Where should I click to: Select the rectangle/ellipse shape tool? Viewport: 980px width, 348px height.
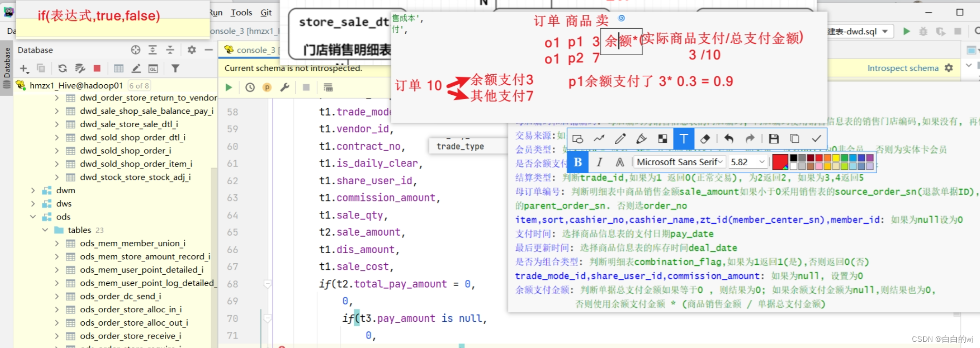point(578,139)
